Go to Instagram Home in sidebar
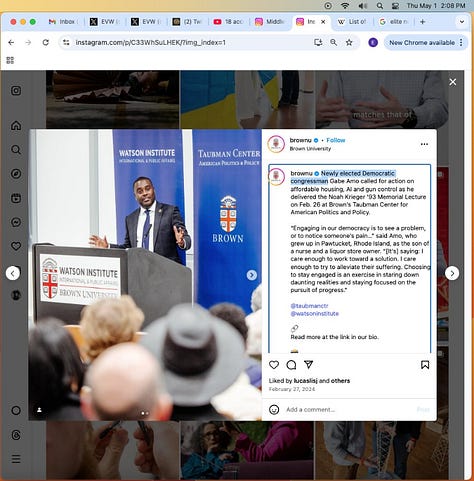This screenshot has height=481, width=474. coord(16,126)
